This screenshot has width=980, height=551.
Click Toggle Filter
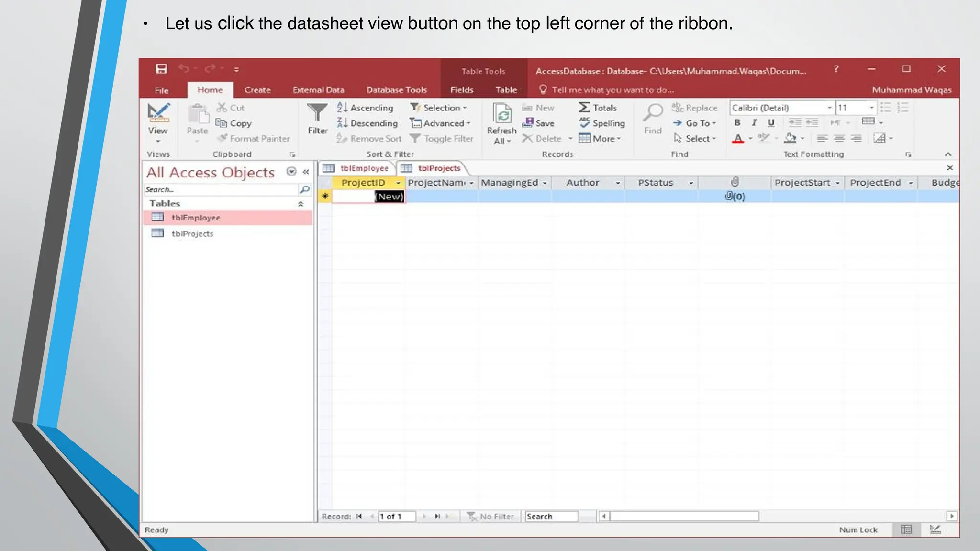pos(442,138)
